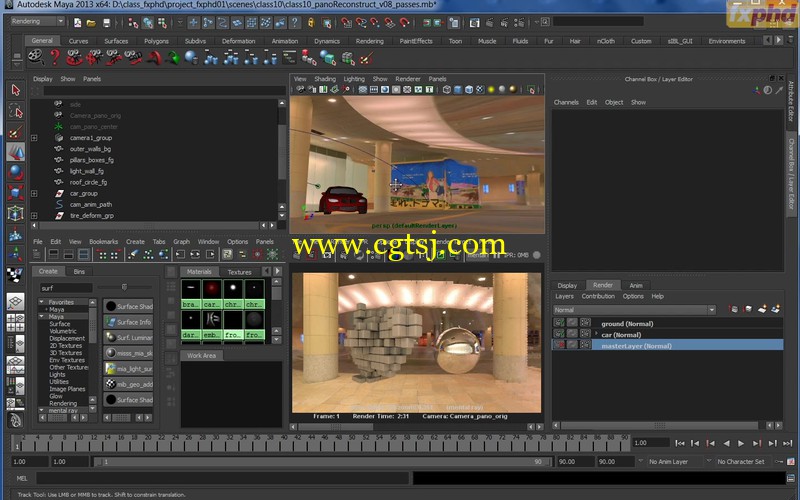800x500 pixels.
Task: Open the Dynamics shelf tab
Action: (327, 41)
